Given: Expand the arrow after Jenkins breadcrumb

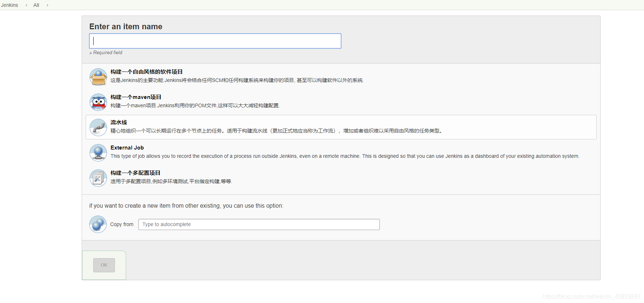Looking at the screenshot, I should (26, 5).
